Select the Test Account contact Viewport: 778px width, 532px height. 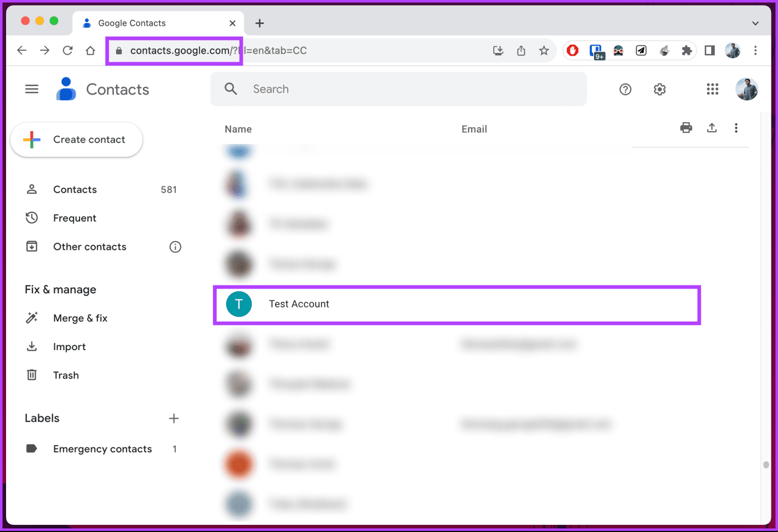pyautogui.click(x=299, y=304)
